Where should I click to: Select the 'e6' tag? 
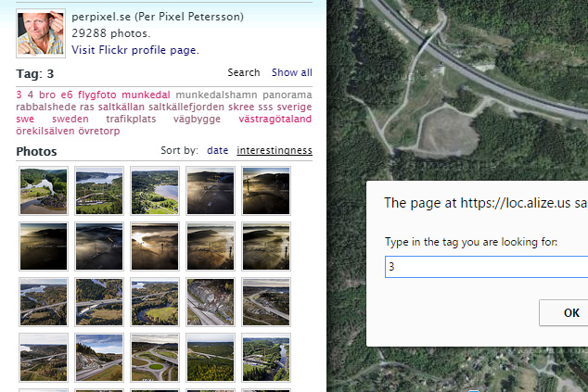coord(67,95)
